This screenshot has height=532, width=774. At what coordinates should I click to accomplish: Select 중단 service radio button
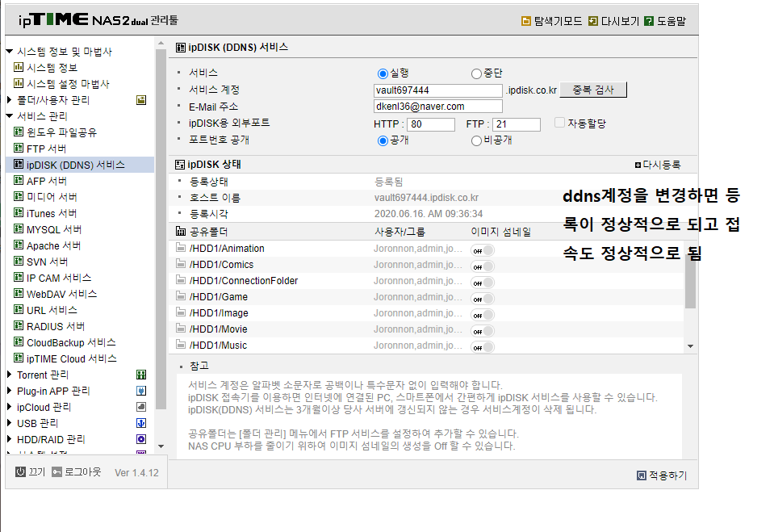point(476,73)
